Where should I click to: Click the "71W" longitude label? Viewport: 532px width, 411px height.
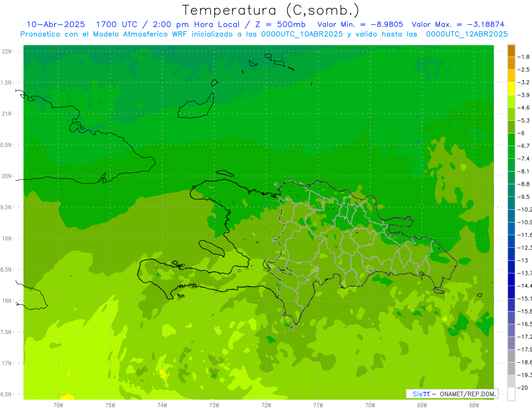pos(318,405)
